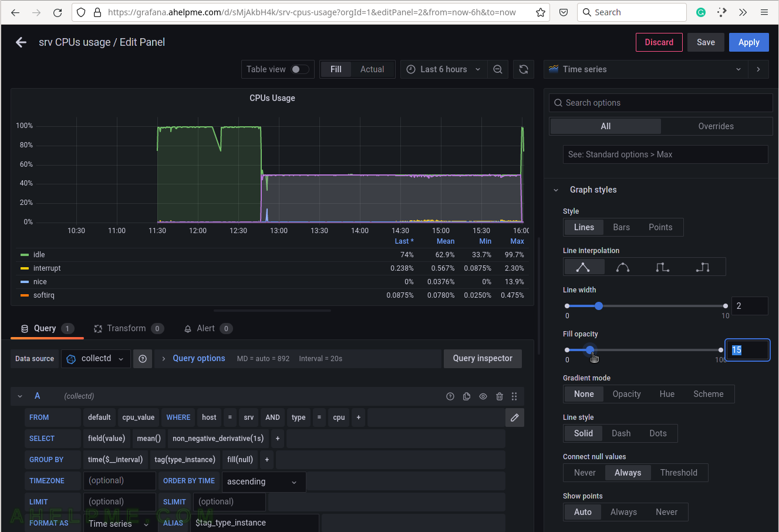The height and width of the screenshot is (532, 779).
Task: Open the Time series visualization picker
Action: (646, 69)
